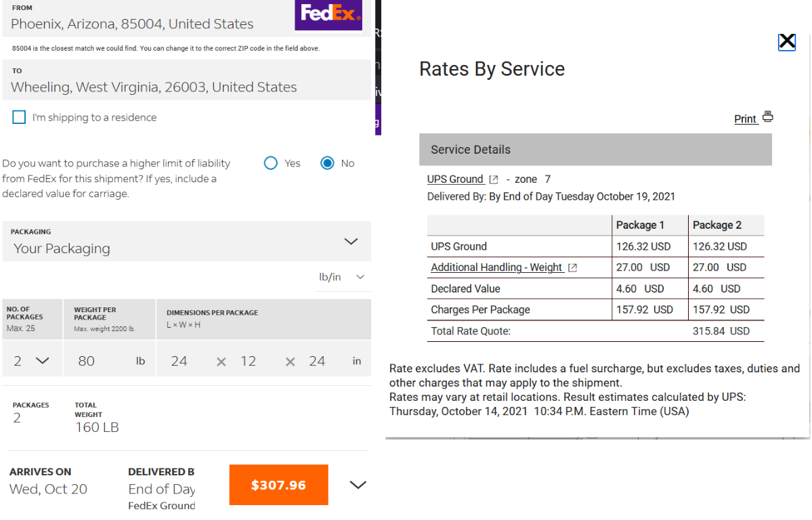
Task: Click the weight per package field
Action: pyautogui.click(x=102, y=361)
